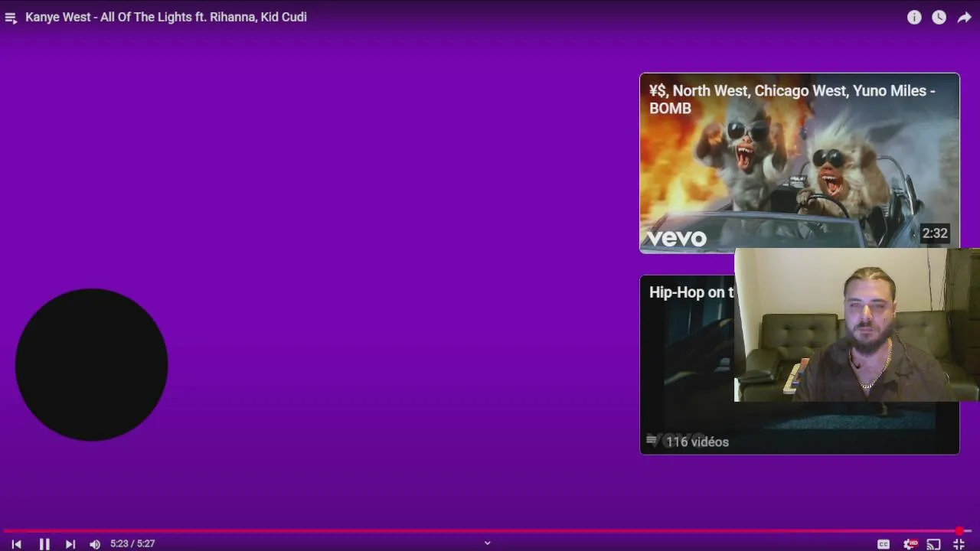Open HD quality settings gear
The image size is (980, 551).
pyautogui.click(x=910, y=544)
